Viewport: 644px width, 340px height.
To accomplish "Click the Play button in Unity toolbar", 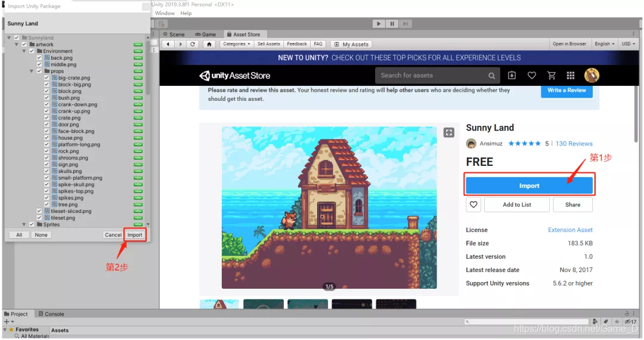I will [378, 24].
